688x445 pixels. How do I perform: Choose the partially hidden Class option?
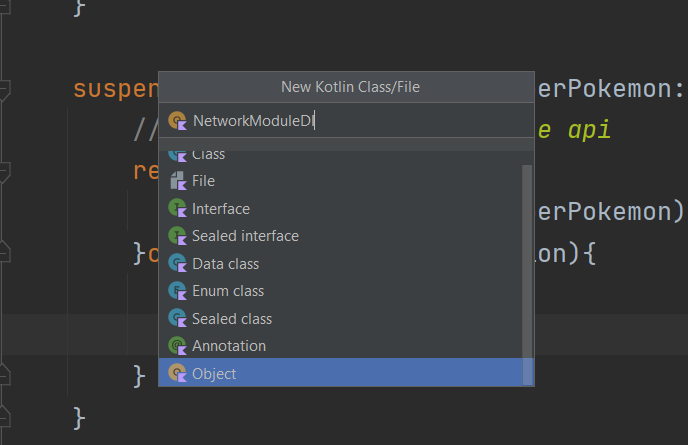click(x=209, y=155)
